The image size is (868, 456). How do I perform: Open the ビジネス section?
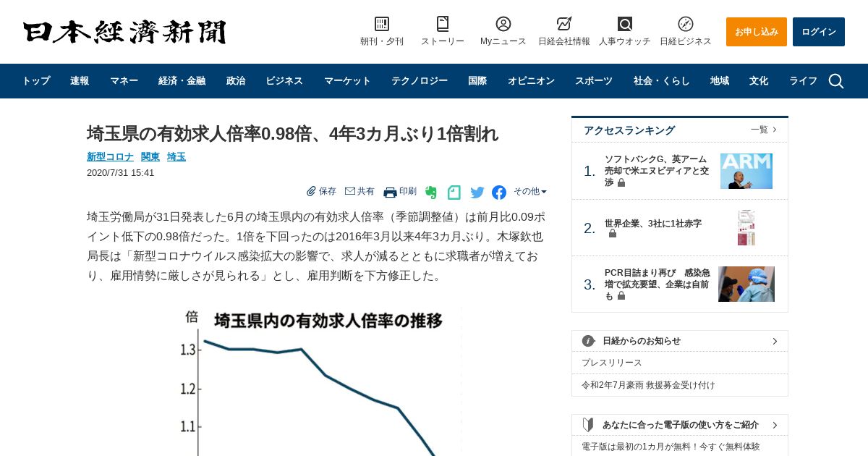284,81
